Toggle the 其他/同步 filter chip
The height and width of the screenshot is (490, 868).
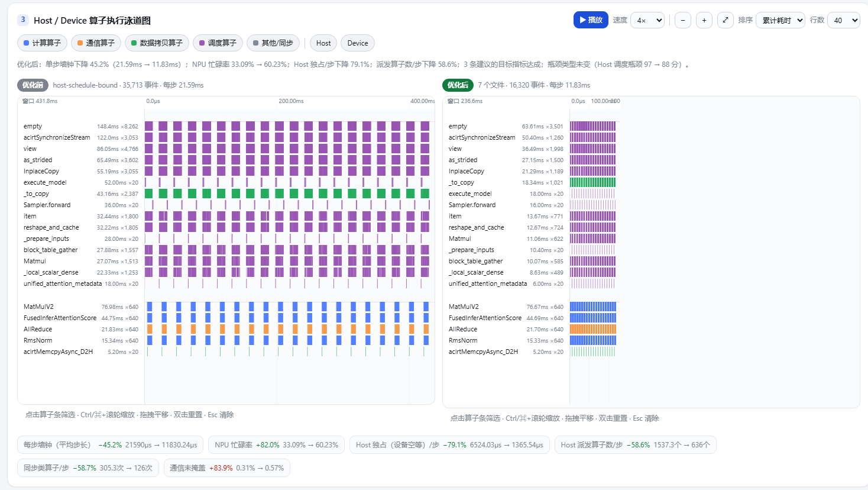tap(273, 43)
